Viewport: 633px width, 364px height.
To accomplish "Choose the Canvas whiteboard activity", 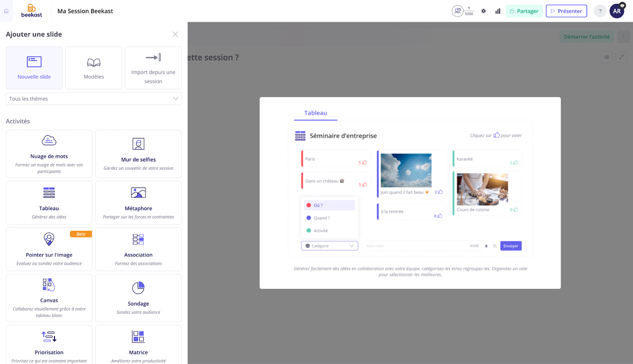I will (49, 298).
